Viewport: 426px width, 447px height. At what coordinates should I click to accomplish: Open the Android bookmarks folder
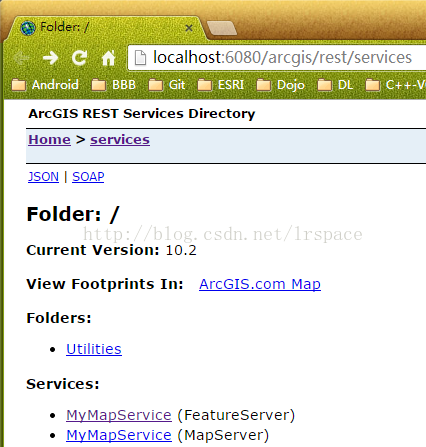coord(45,85)
